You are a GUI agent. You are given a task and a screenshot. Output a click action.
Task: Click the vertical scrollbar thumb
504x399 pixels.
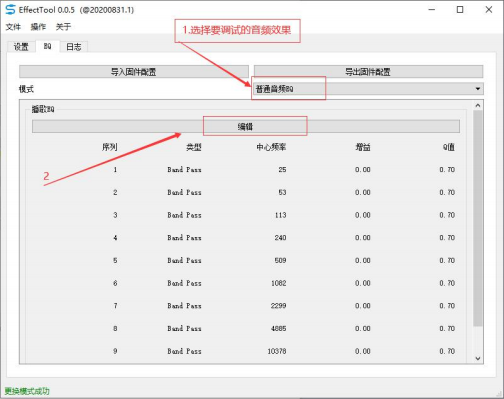pyautogui.click(x=478, y=218)
